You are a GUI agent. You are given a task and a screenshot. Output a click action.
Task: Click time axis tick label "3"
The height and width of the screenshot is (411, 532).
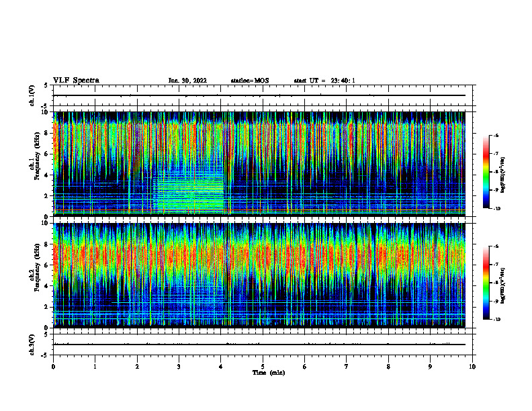179,367
